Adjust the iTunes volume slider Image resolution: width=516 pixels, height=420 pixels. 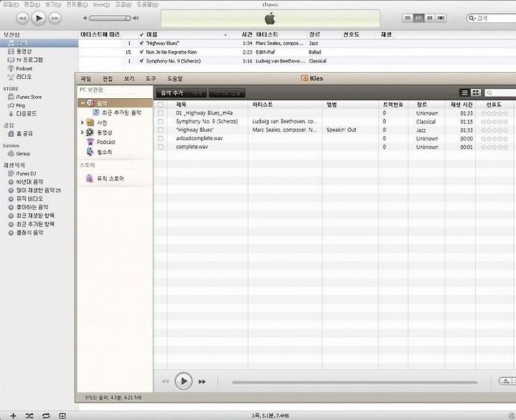[x=110, y=18]
